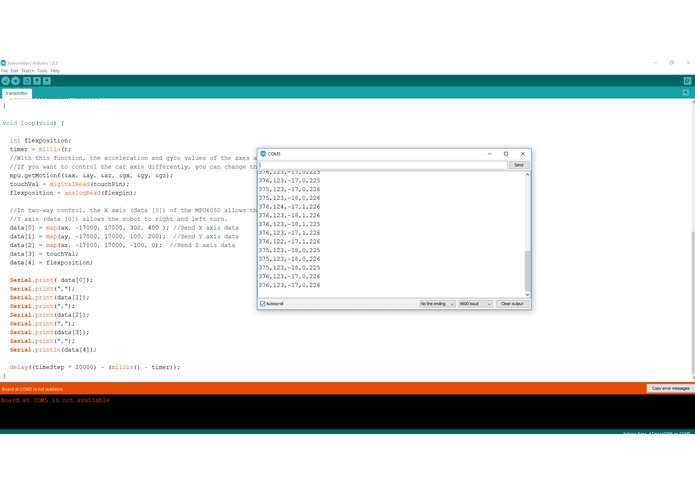The height and width of the screenshot is (494, 695).
Task: Click the 'int flexposition;' line
Action: point(40,140)
